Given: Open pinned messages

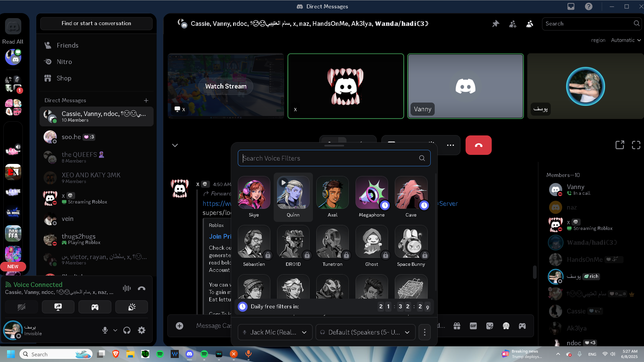Looking at the screenshot, I should pos(496,24).
